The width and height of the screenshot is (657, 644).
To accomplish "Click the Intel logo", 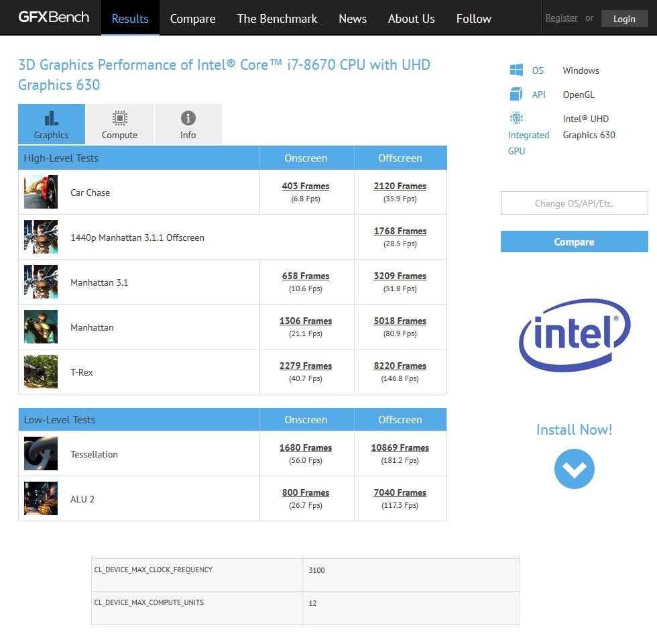I will click(575, 335).
